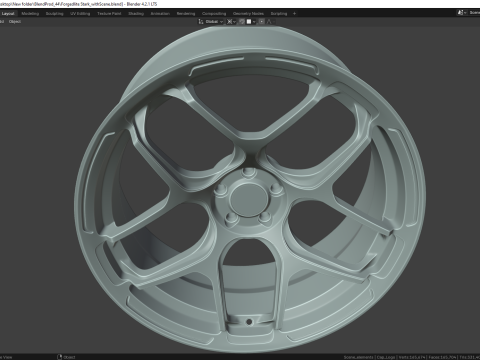
Task: Switch to UV Editing workspace
Action: click(x=80, y=14)
